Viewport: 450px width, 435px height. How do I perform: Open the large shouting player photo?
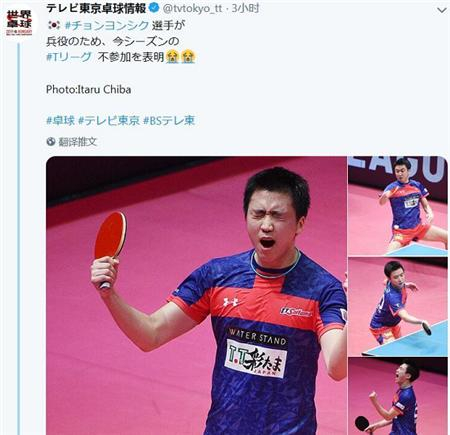click(x=196, y=295)
